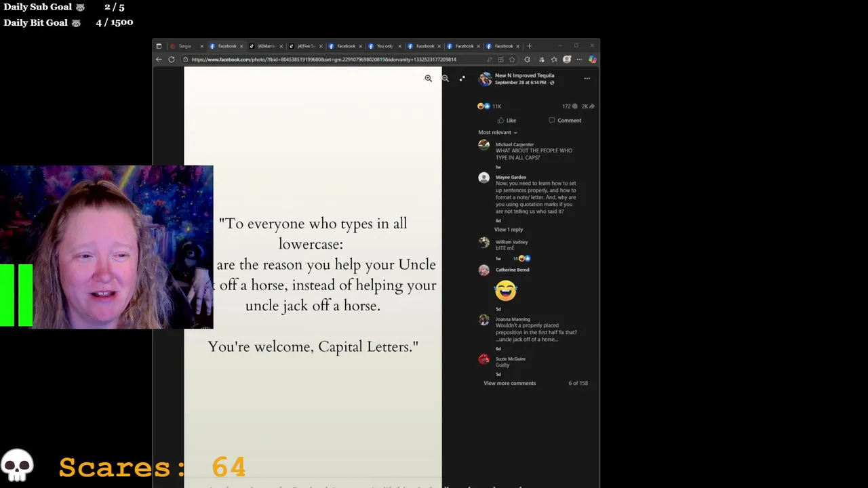This screenshot has height=488, width=868.
Task: Open New N Improved Tequila profile picture
Action: [485, 79]
